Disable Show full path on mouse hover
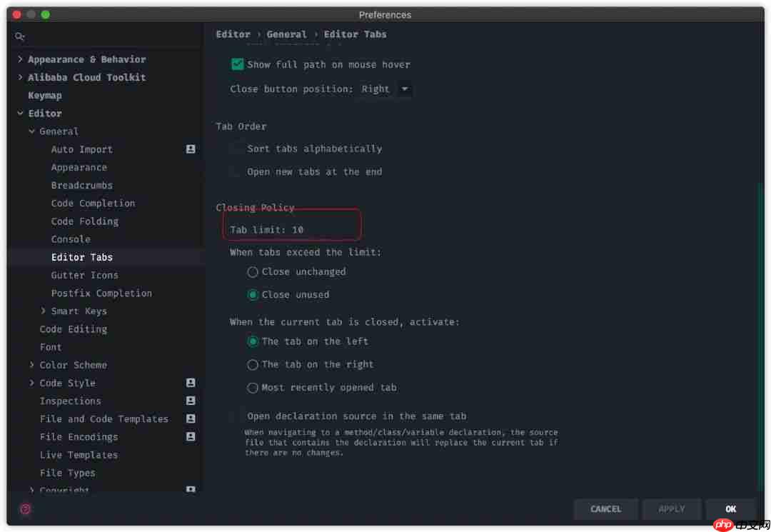This screenshot has width=771, height=532. point(238,64)
